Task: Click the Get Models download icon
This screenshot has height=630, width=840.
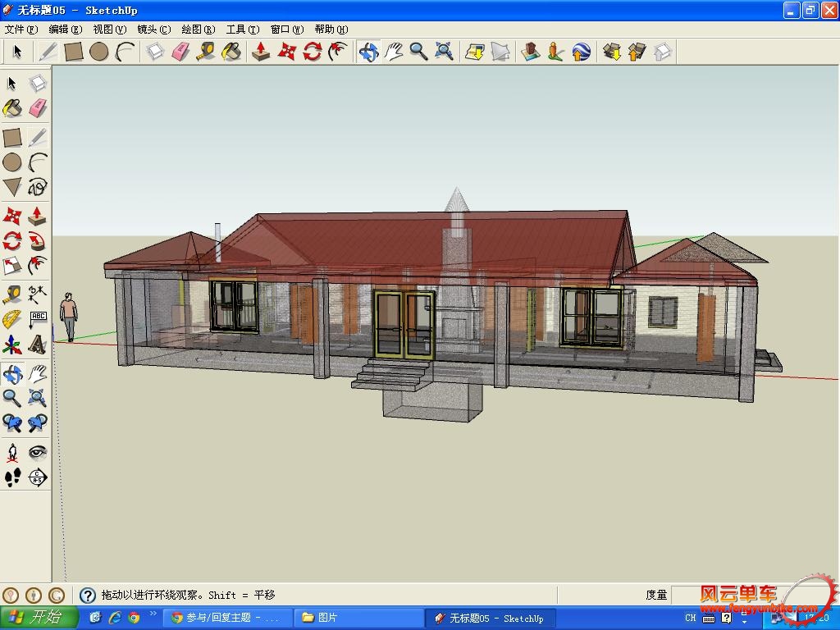Action: [x=612, y=52]
